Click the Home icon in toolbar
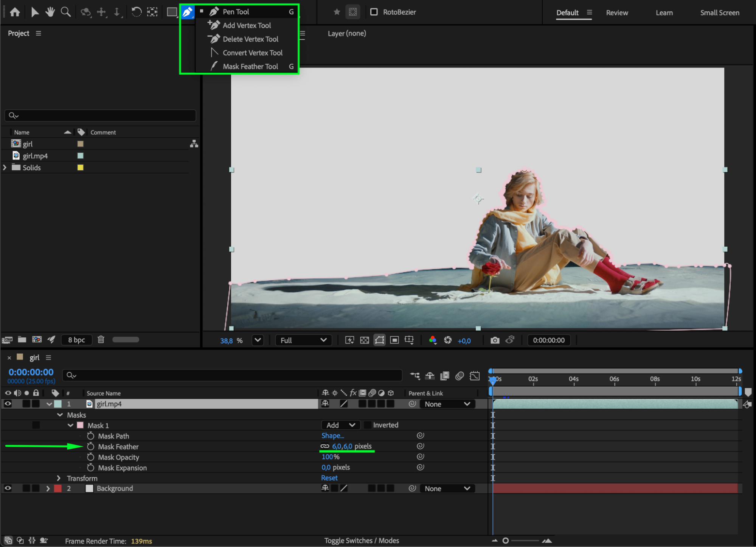 pos(15,12)
